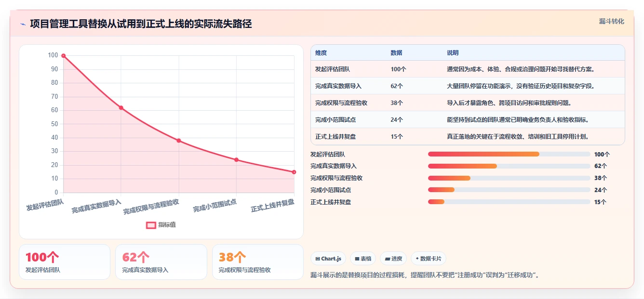Click the 62个 完成真实数据导入 stat card
The image size is (644, 299).
[x=161, y=262]
